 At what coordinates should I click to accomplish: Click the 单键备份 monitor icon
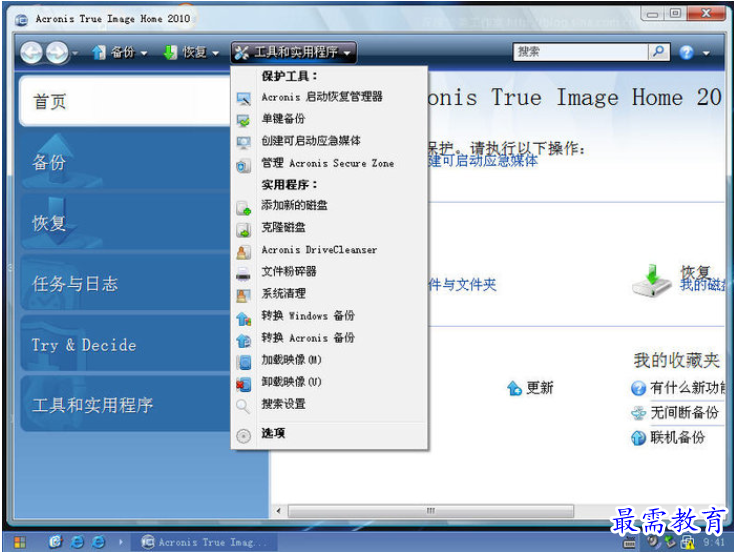(243, 120)
